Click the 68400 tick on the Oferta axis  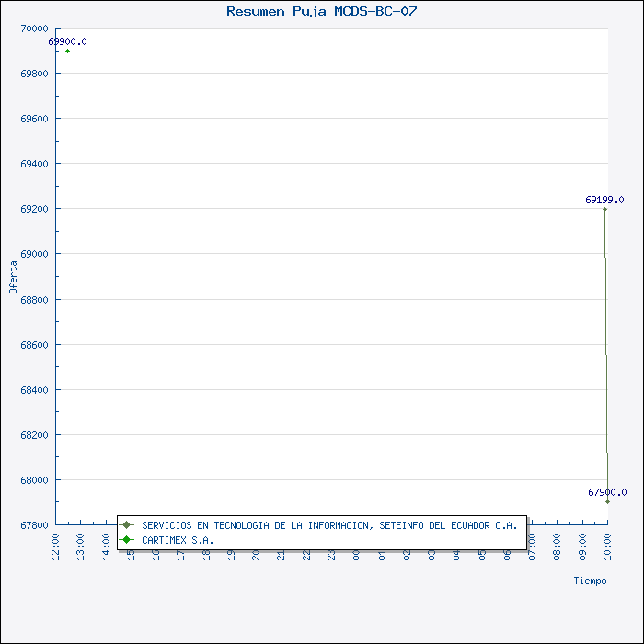[x=33, y=389]
